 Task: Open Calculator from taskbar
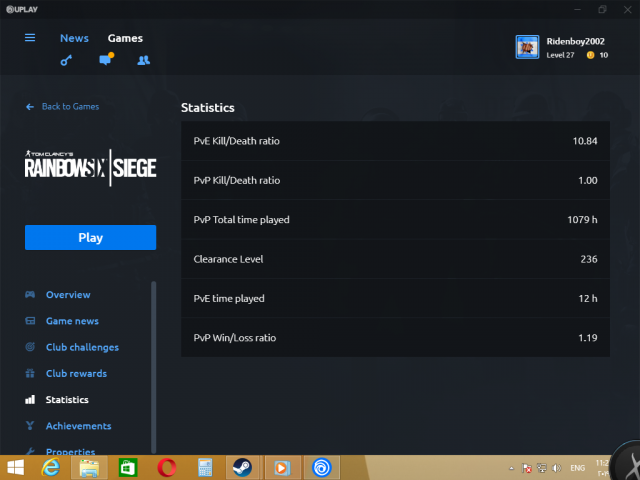tap(205, 468)
